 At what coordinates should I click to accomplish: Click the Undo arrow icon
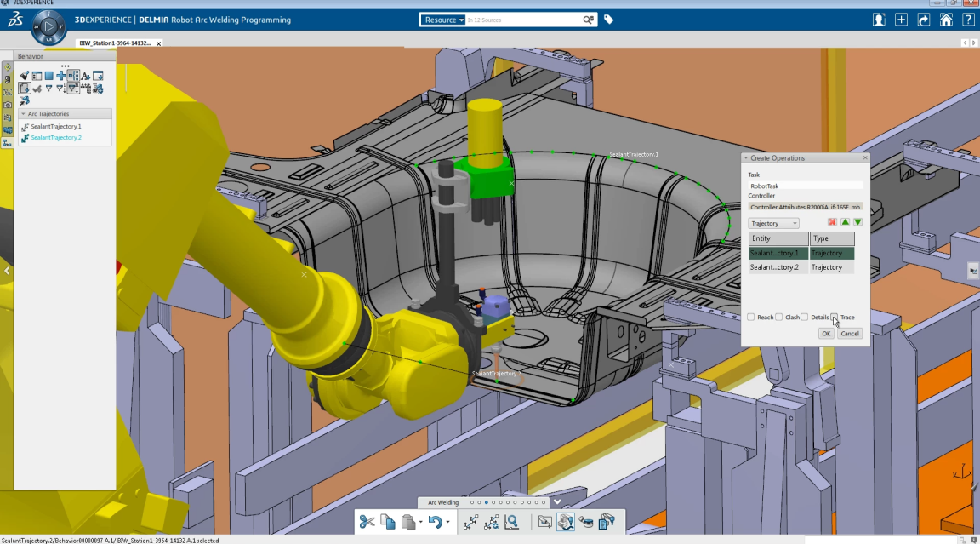435,522
